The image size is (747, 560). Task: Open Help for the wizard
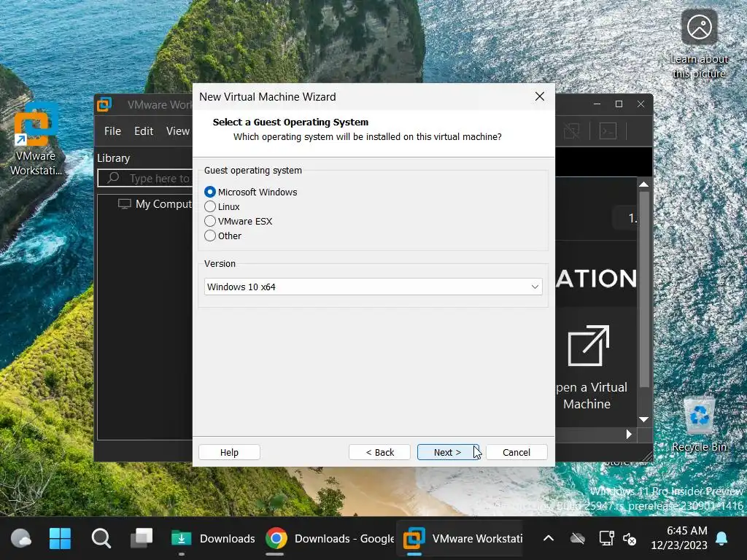(229, 452)
